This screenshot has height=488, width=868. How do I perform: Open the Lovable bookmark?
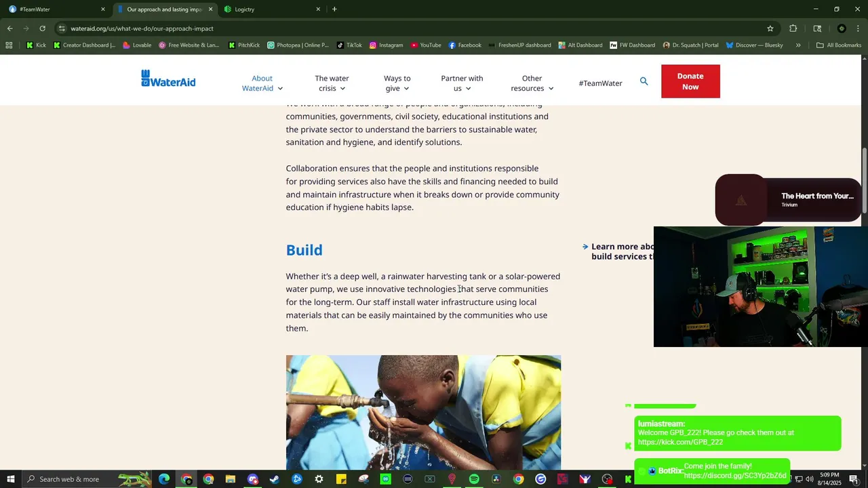(136, 45)
